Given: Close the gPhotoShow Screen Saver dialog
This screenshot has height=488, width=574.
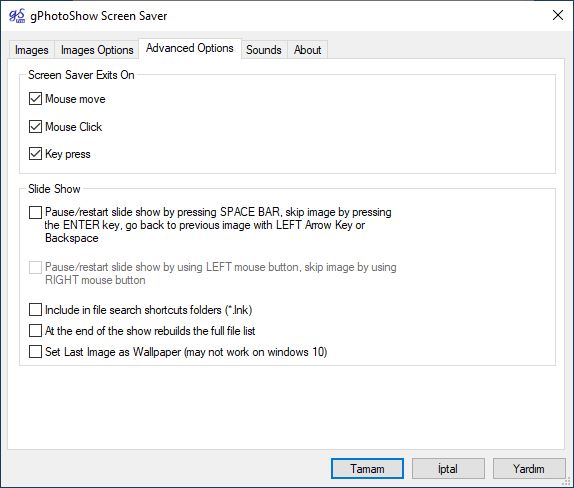Looking at the screenshot, I should pyautogui.click(x=558, y=15).
